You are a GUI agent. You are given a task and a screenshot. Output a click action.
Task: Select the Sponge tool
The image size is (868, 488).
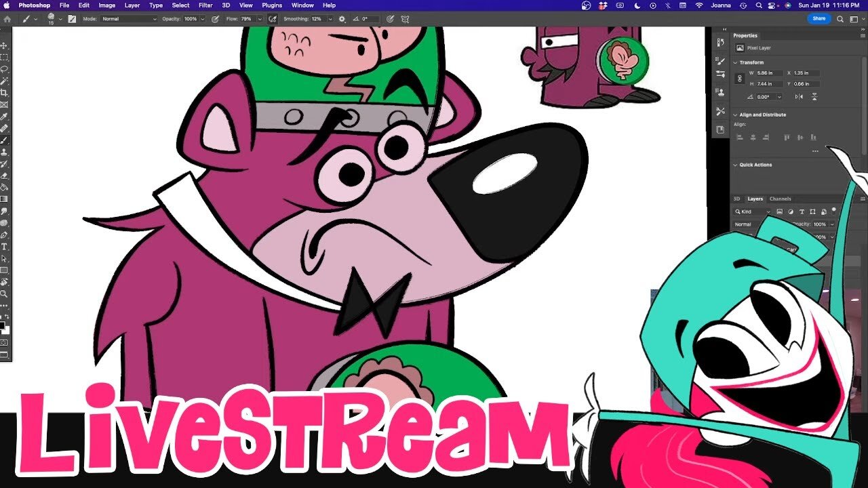[4, 222]
